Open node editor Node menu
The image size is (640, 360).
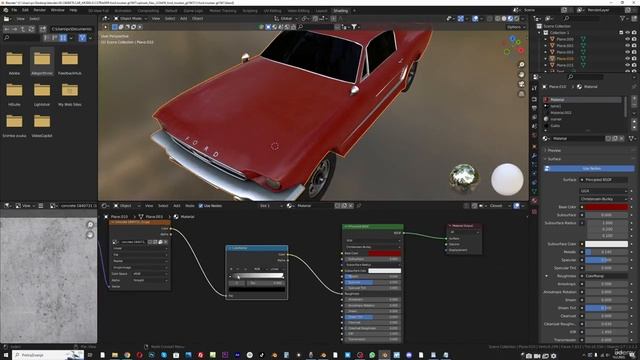click(x=190, y=206)
